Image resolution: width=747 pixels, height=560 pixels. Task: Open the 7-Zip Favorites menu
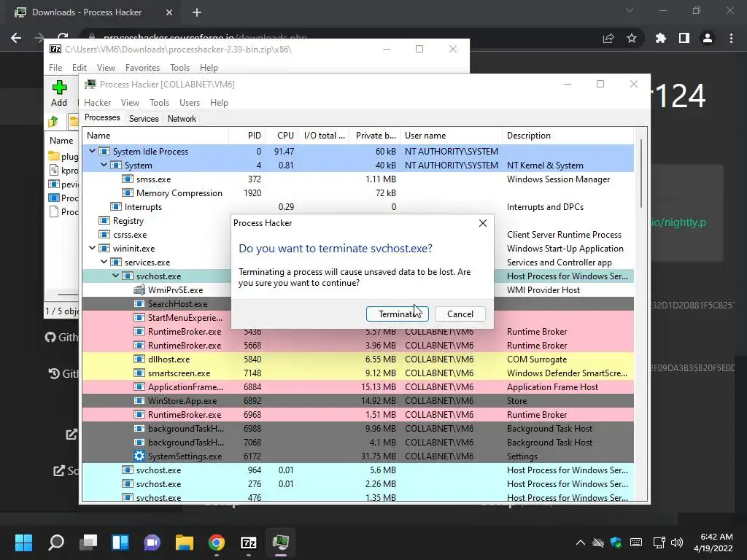[142, 68]
